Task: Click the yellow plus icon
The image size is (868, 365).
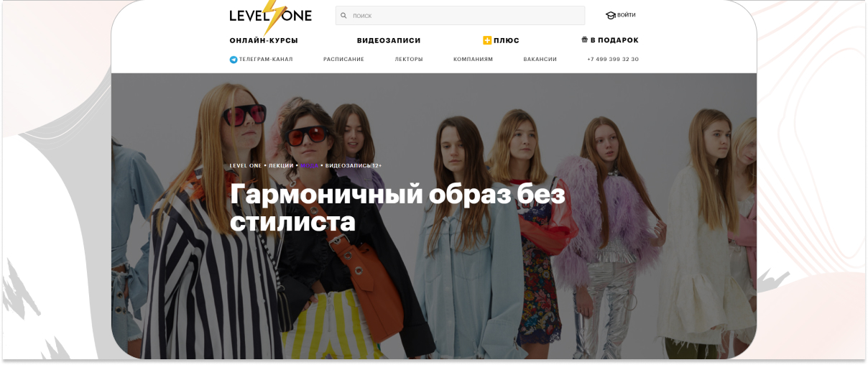Action: point(487,40)
